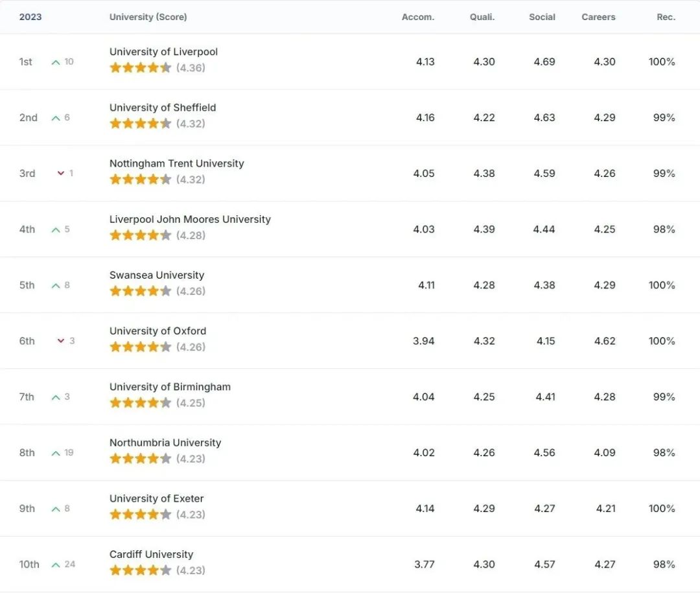
Task: Click Cardiff's 98% recommendation value
Action: click(664, 564)
